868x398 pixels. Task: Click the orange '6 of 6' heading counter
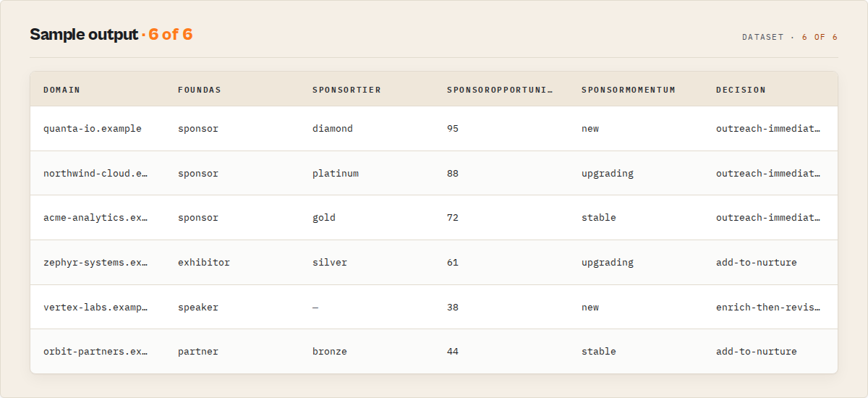(171, 35)
